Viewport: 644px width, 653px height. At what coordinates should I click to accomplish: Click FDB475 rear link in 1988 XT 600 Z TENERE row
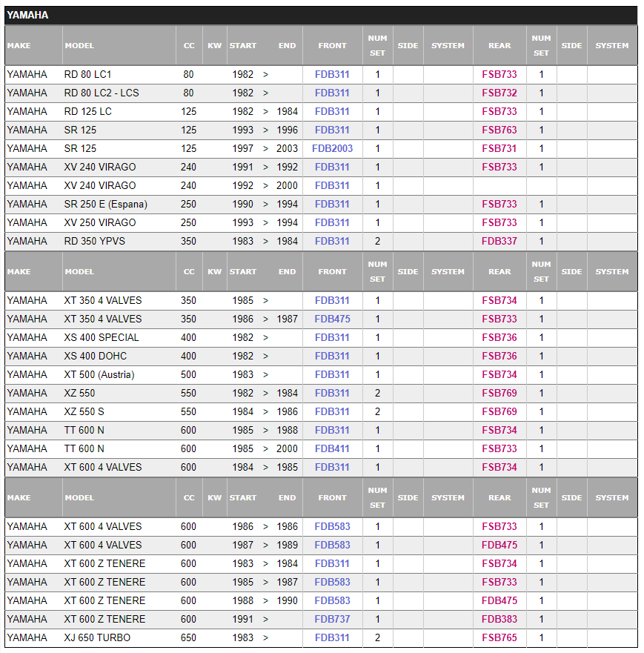(499, 600)
